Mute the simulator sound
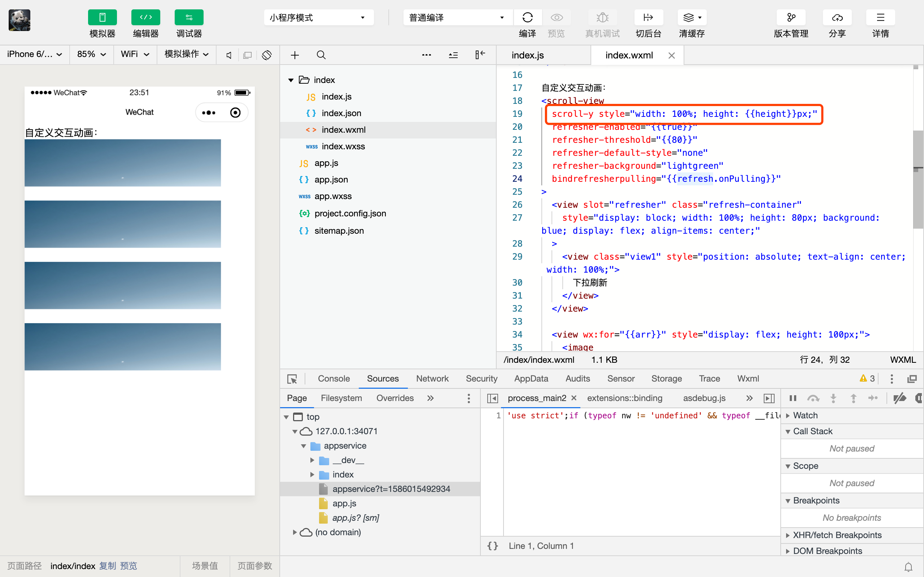This screenshot has height=577, width=924. click(229, 55)
